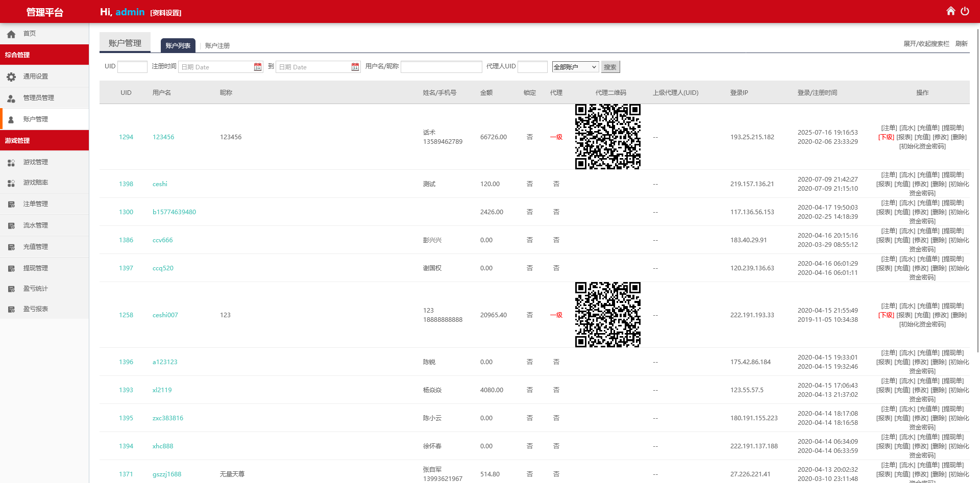This screenshot has width=980, height=483.
Task: Click the 管理员管理 sidebar icon
Action: (11, 97)
